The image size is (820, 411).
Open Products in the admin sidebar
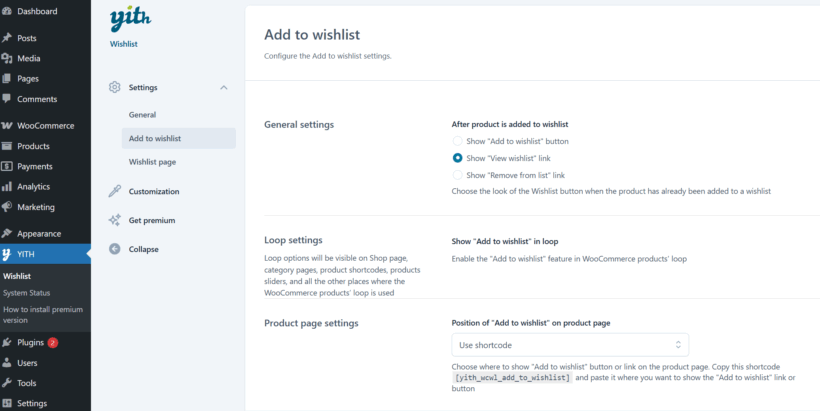(x=33, y=146)
